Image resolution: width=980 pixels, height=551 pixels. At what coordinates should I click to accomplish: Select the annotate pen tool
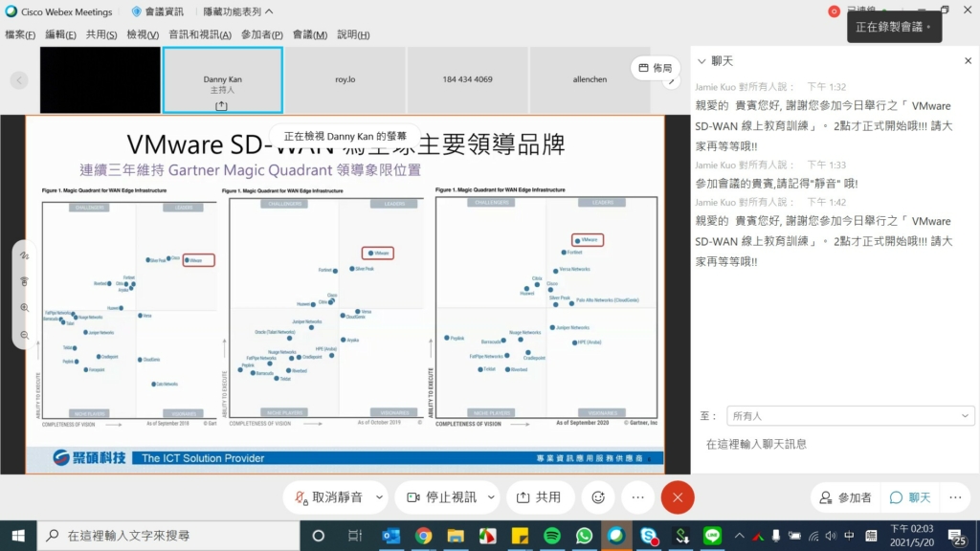[x=24, y=255]
